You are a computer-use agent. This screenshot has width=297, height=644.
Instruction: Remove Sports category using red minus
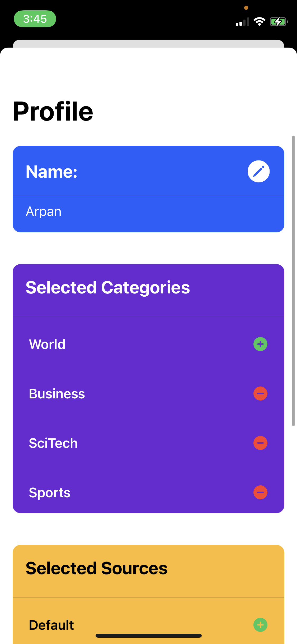260,492
